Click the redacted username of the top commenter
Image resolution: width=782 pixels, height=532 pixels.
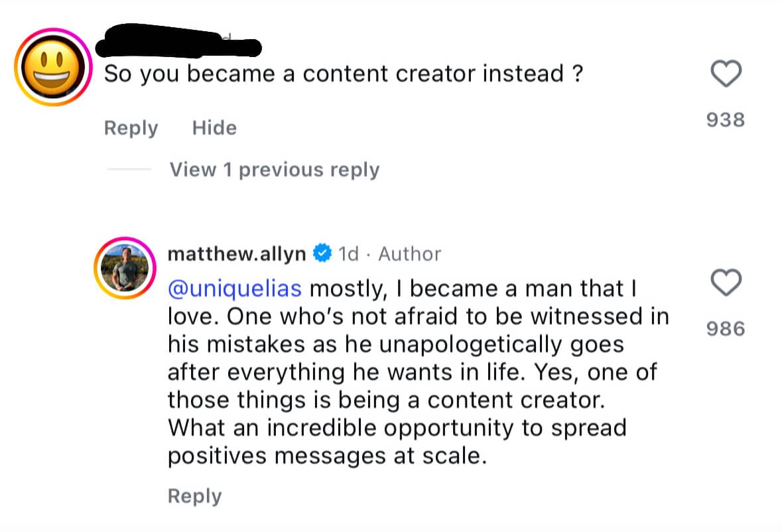(x=178, y=40)
